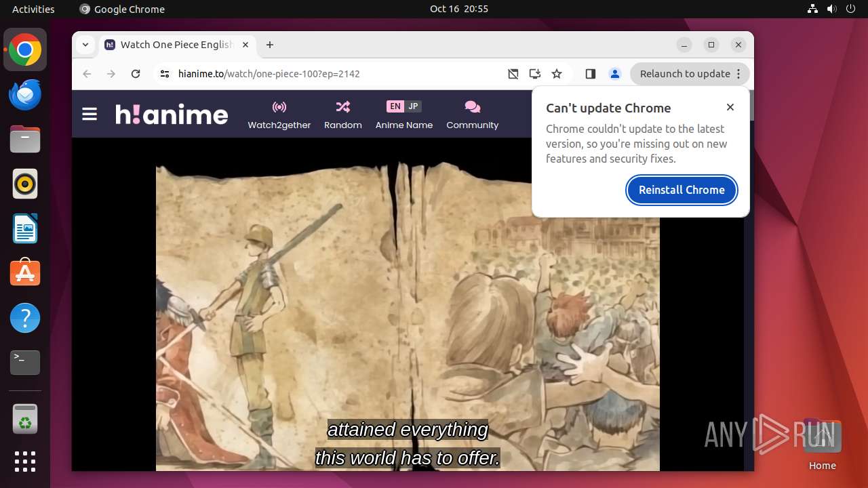
Task: Open the hianime hamburger menu
Action: pos(90,114)
